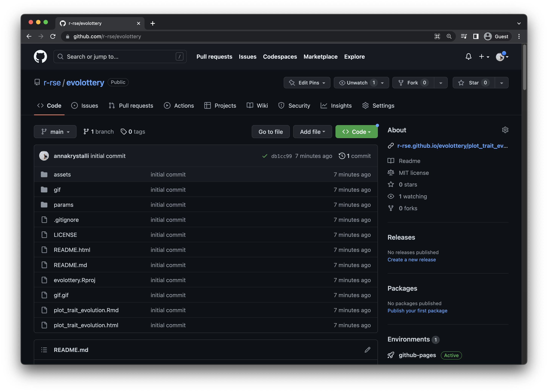The image size is (548, 392).
Task: Open the Edit Pins dropdown
Action: coord(307,83)
